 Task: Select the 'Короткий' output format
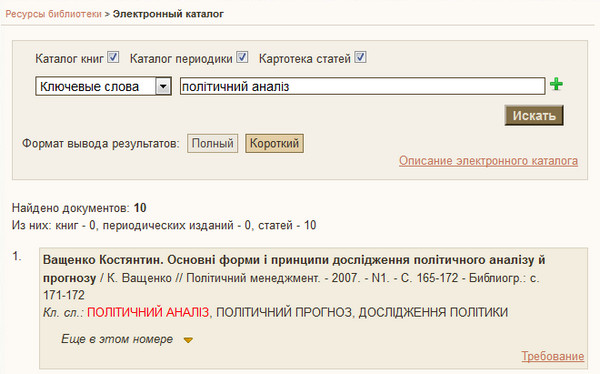(x=274, y=144)
